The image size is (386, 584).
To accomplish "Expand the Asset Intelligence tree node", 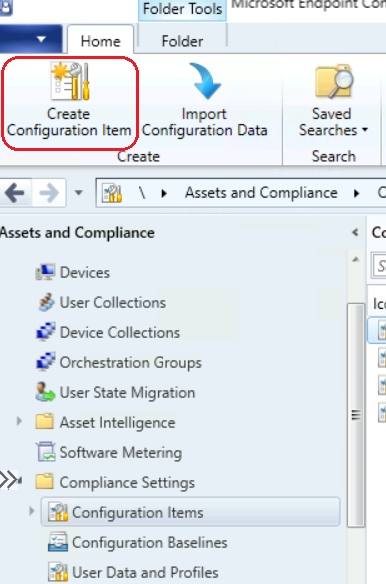I will pos(19,422).
